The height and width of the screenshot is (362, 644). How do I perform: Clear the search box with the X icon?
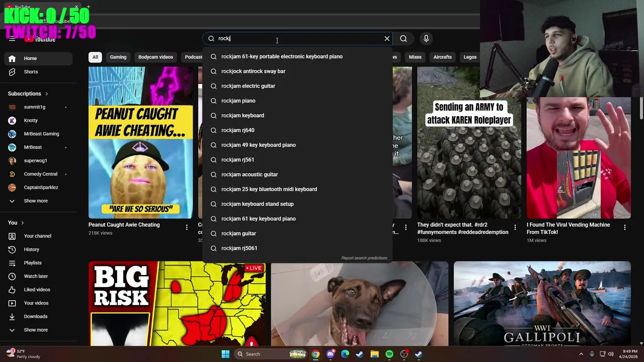point(387,39)
